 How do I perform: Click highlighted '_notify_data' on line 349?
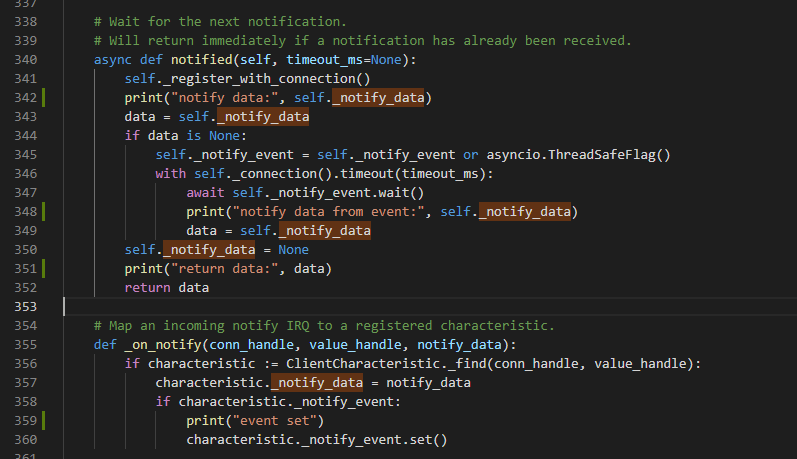(x=324, y=231)
